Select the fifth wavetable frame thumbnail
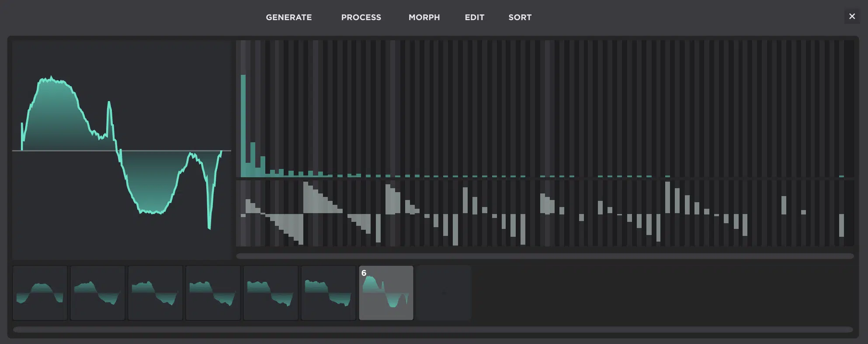This screenshot has height=344, width=868. (x=271, y=293)
